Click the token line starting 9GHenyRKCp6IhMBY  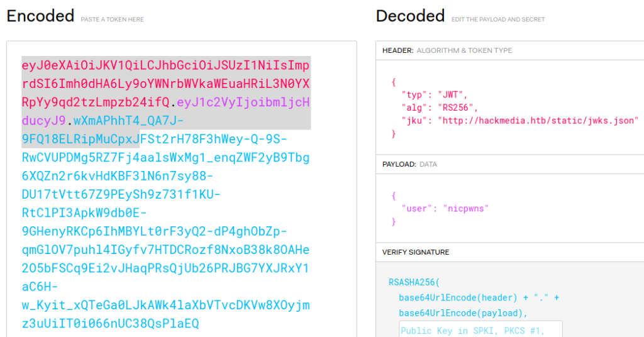click(155, 231)
